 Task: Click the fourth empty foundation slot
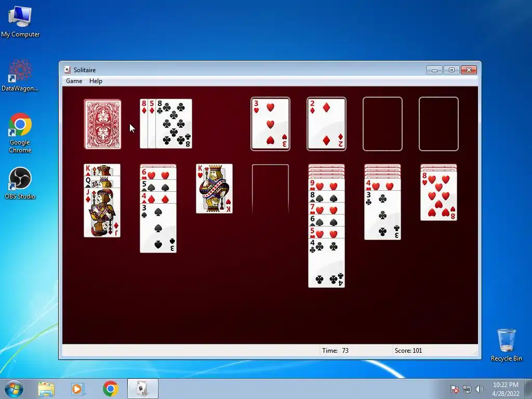click(438, 124)
